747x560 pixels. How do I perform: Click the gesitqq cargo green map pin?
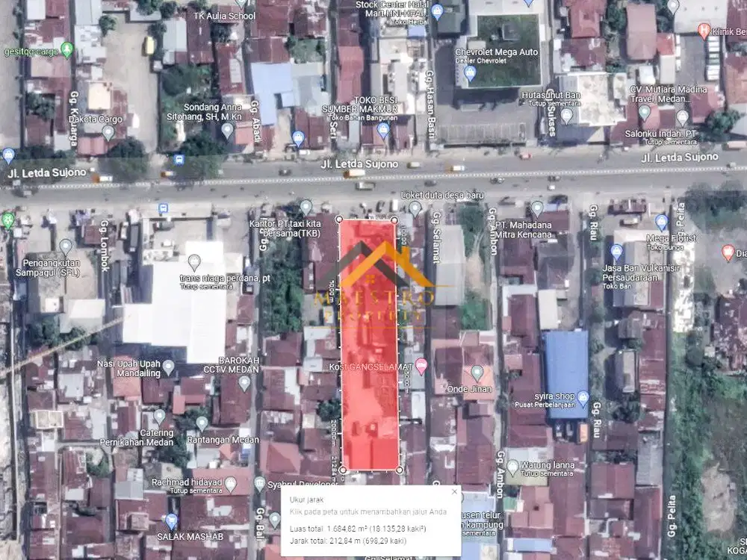67,49
